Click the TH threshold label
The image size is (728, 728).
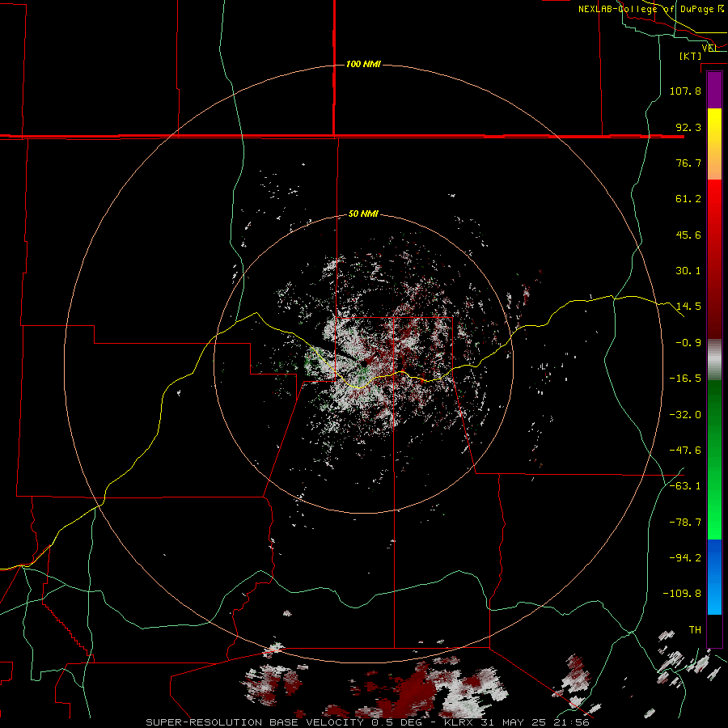695,629
